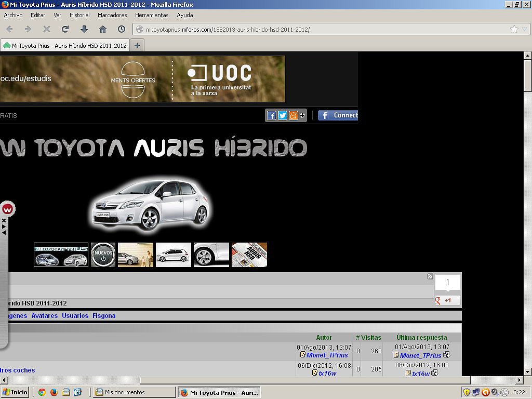This screenshot has height=399, width=532.
Task: Go to the home page icon
Action: (102, 29)
